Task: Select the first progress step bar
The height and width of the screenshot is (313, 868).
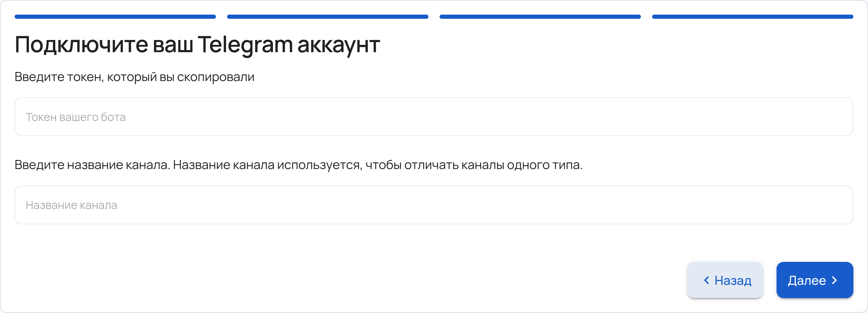Action: click(x=115, y=17)
